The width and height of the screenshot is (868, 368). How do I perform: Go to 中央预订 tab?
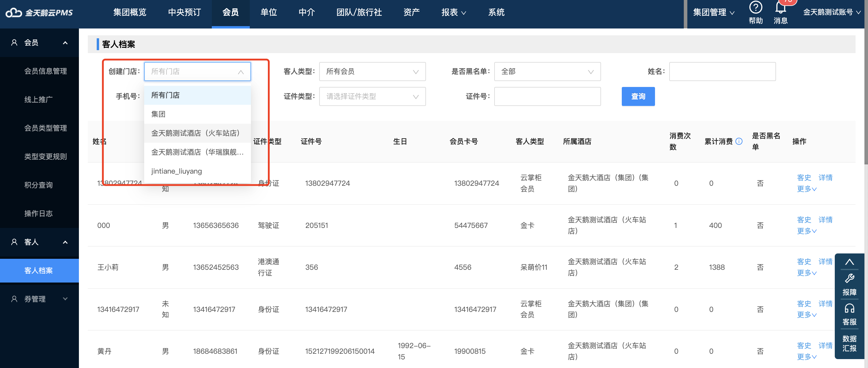184,12
